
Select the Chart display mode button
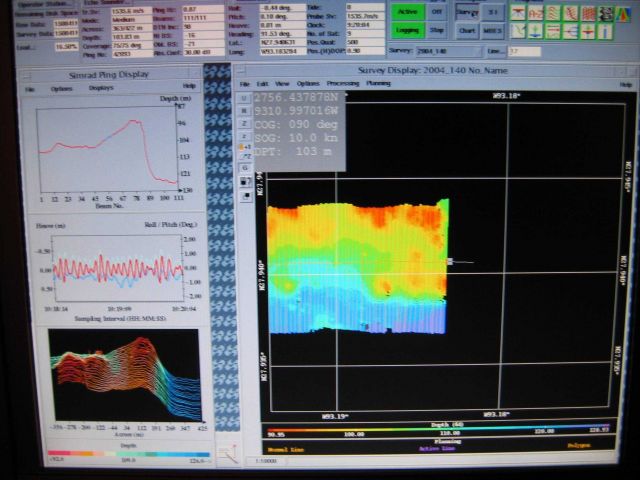pyautogui.click(x=467, y=31)
